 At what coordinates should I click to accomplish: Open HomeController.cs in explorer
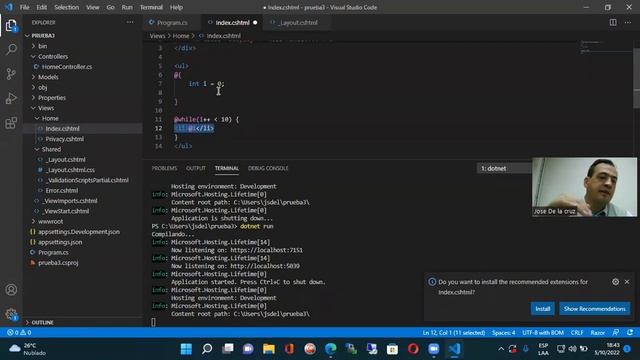coord(67,67)
